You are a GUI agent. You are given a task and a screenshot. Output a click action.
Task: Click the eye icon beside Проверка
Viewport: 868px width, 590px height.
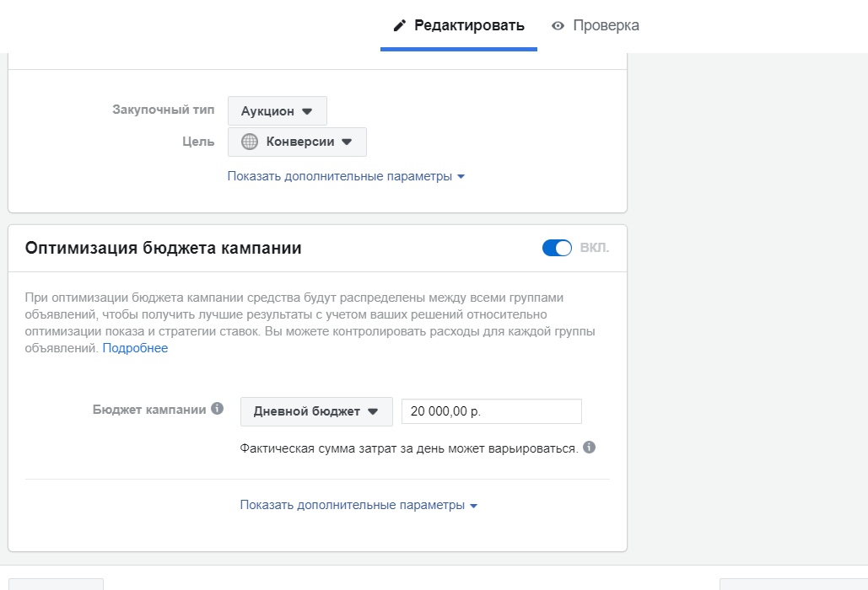558,26
